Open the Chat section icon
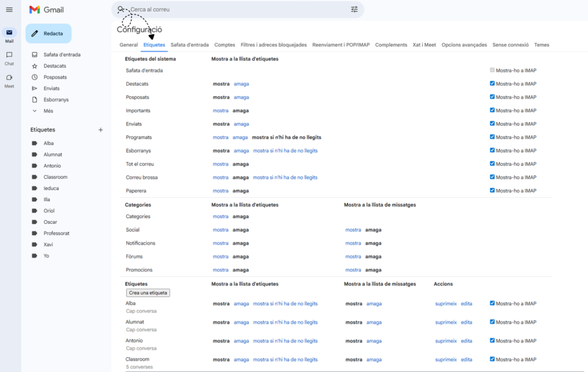Viewport: 588px width, 372px height. 9,55
